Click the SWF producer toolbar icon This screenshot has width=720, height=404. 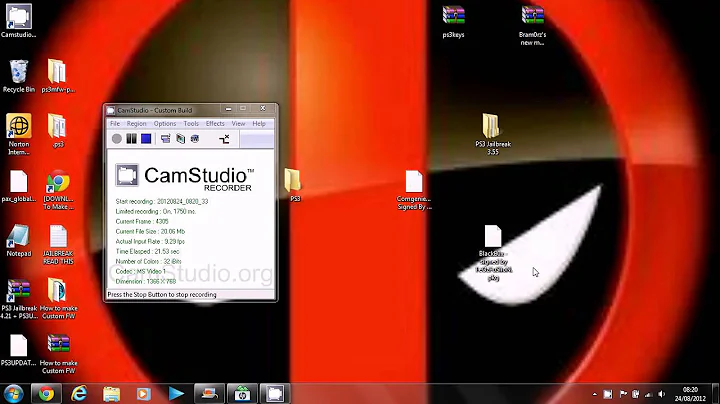[195, 139]
